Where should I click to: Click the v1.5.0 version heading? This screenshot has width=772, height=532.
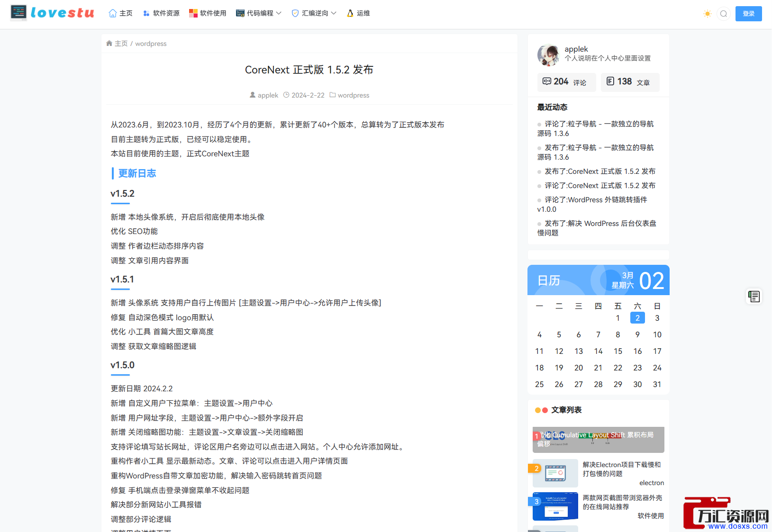(122, 365)
